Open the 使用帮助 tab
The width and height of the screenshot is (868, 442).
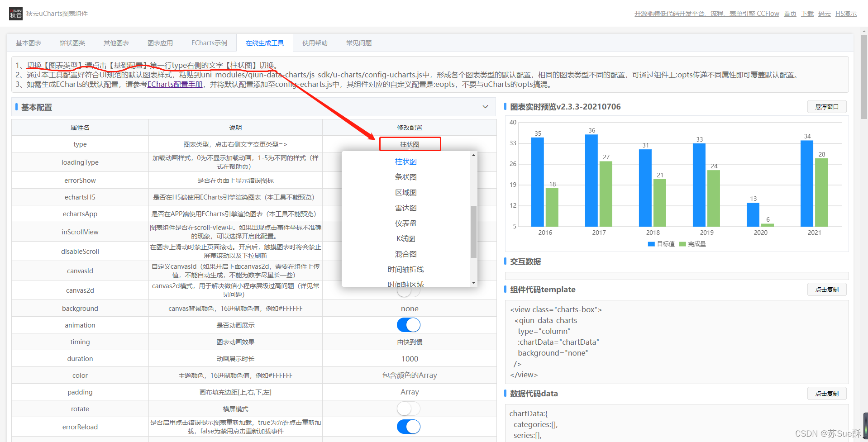point(315,43)
